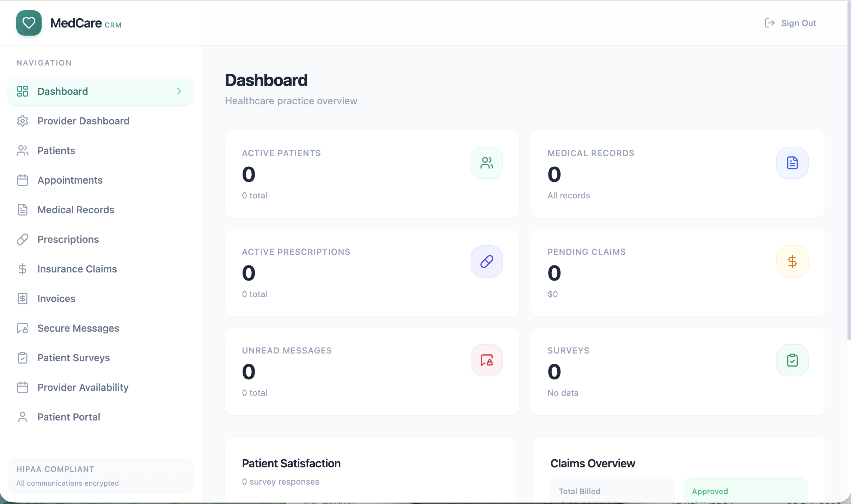Navigate to Appointments
This screenshot has height=504, width=851.
coord(100,180)
